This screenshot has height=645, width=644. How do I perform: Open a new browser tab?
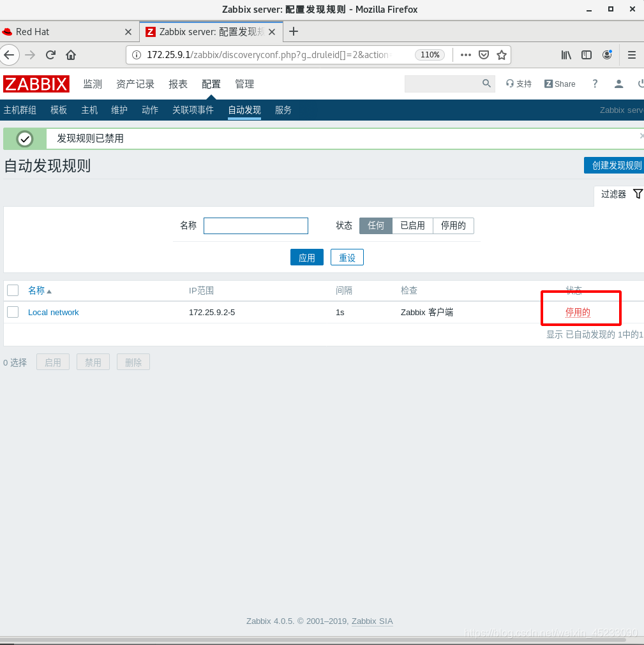(294, 31)
